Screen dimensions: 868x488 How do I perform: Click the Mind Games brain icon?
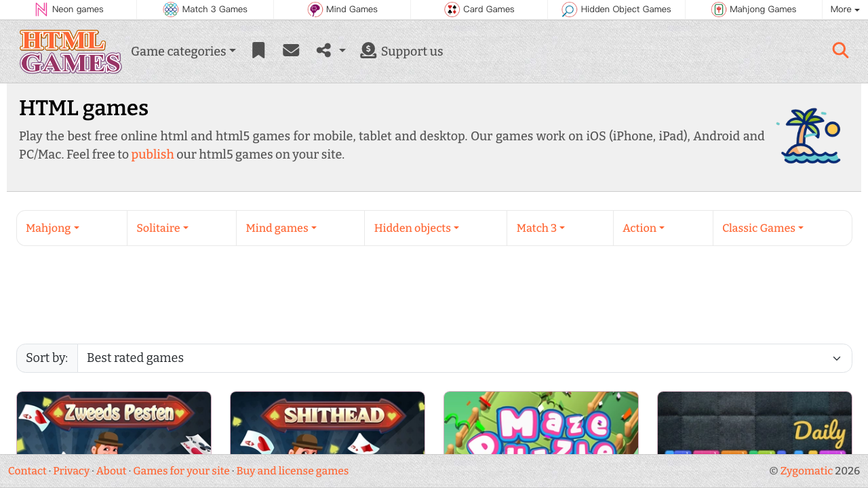pyautogui.click(x=315, y=9)
